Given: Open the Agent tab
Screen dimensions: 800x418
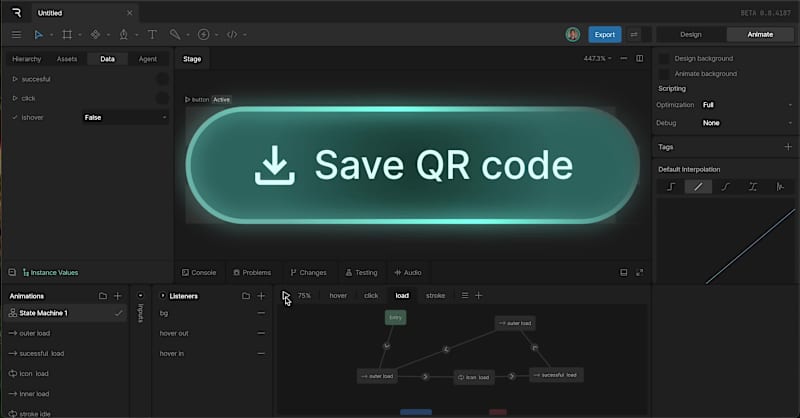Looking at the screenshot, I should click(x=148, y=59).
